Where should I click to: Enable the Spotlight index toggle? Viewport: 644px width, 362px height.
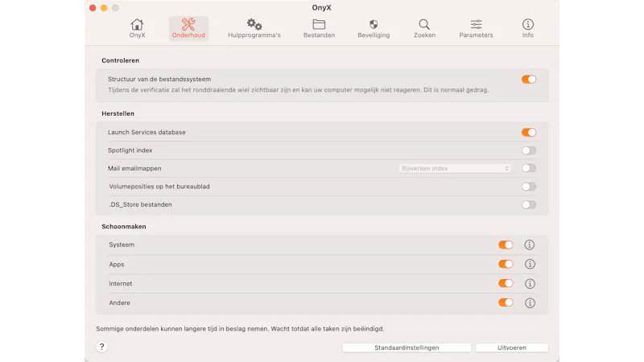(528, 150)
